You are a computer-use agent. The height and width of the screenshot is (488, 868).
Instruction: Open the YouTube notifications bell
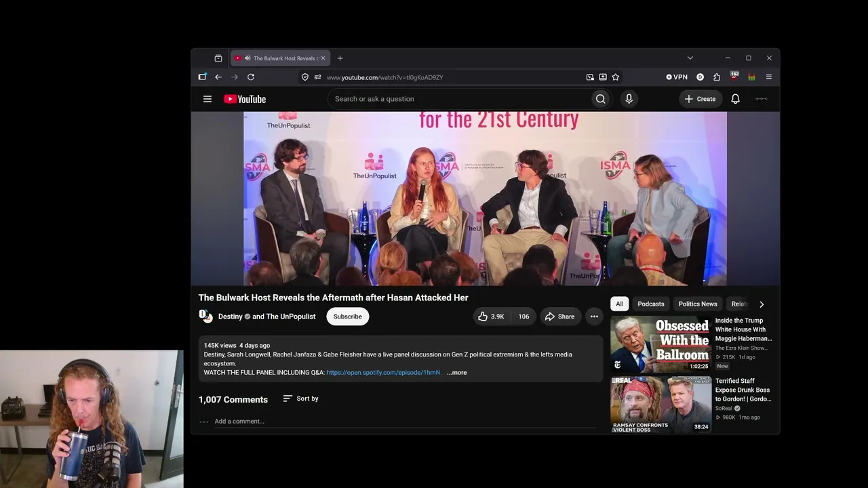735,99
